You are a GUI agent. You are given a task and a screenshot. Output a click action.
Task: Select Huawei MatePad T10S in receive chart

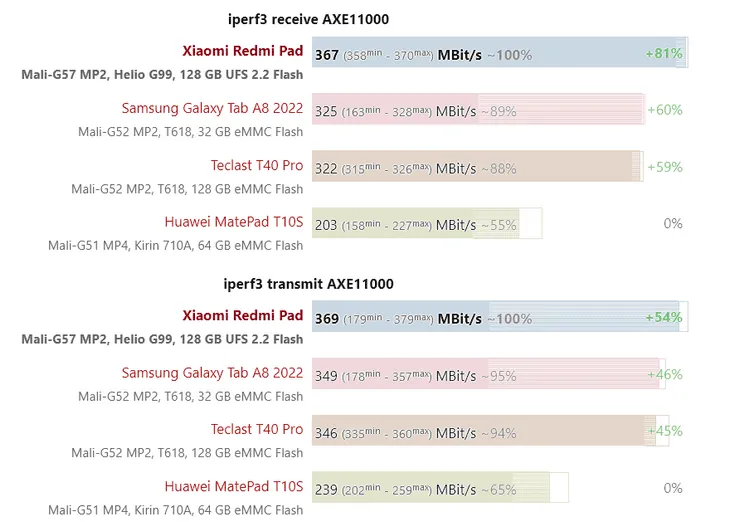point(233,222)
